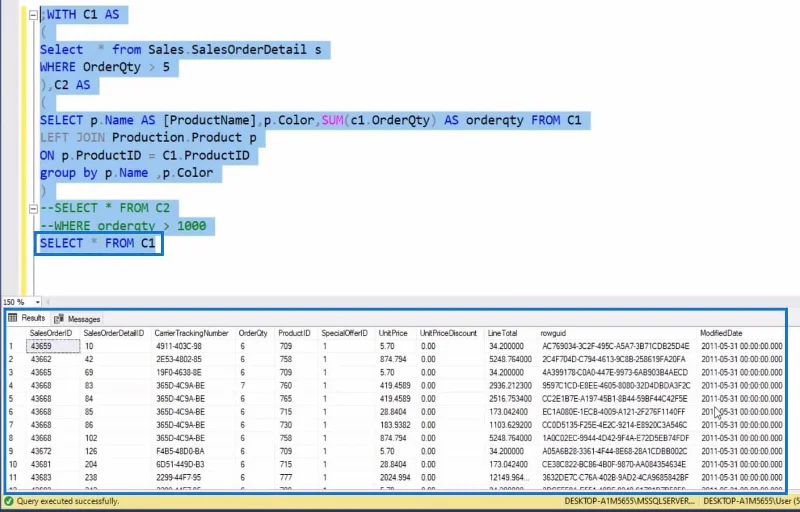Click UnitPrice value 183.9382
This screenshot has height=512, width=800.
tap(395, 425)
